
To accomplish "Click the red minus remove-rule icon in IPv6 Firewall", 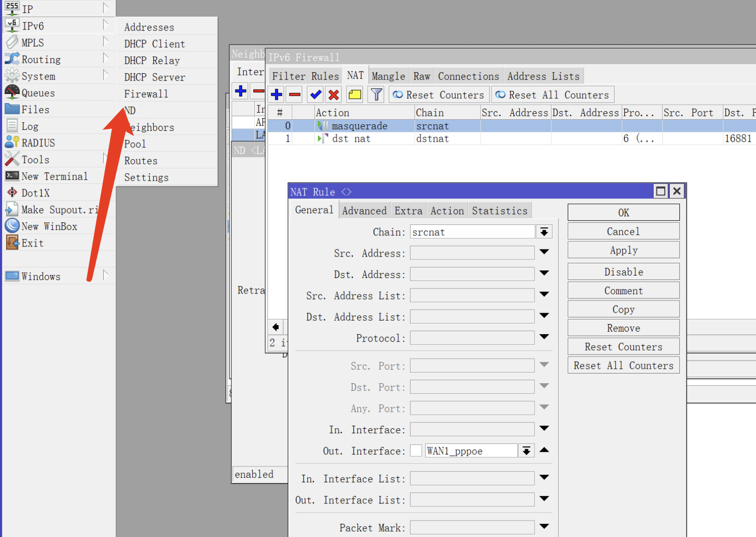I will 295,95.
